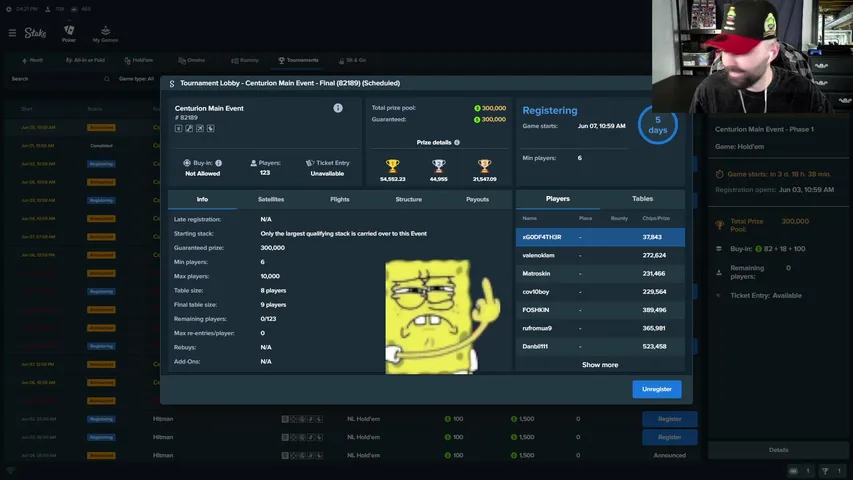Viewport: 853px width, 480px height.
Task: Click the trophy icon at bottom right corner
Action: (825, 471)
